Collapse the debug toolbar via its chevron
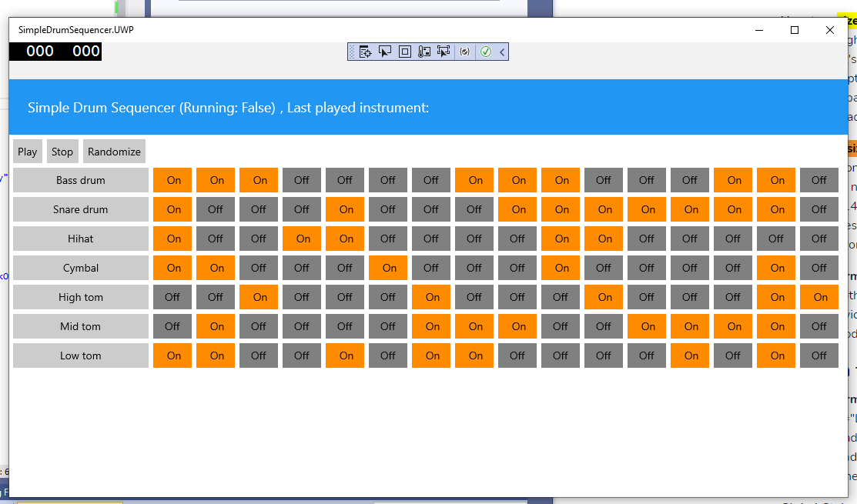 pyautogui.click(x=502, y=52)
